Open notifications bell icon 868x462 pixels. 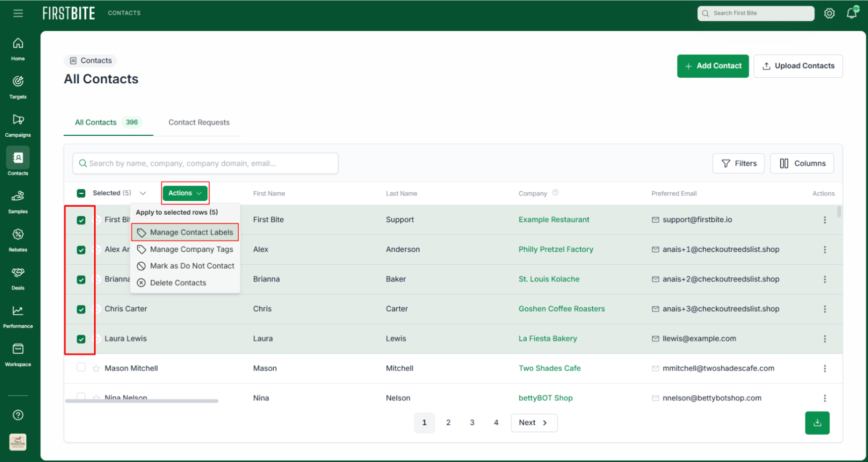pyautogui.click(x=852, y=12)
